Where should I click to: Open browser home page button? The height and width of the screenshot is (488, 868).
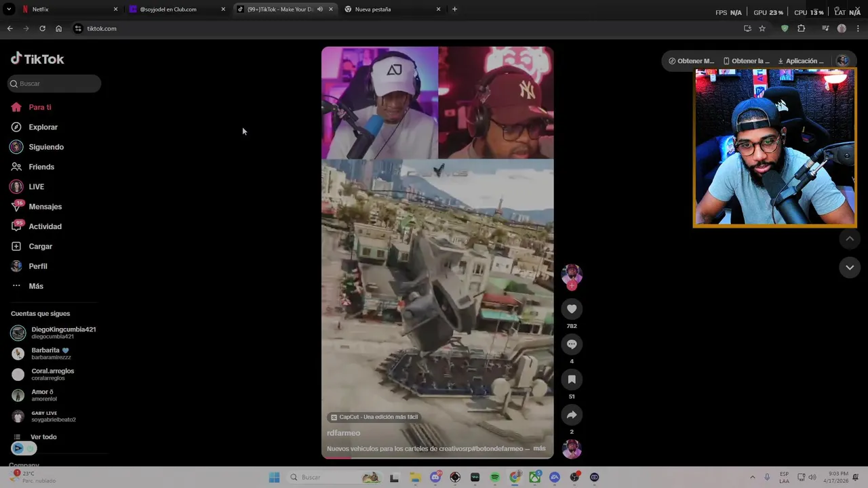coord(59,28)
